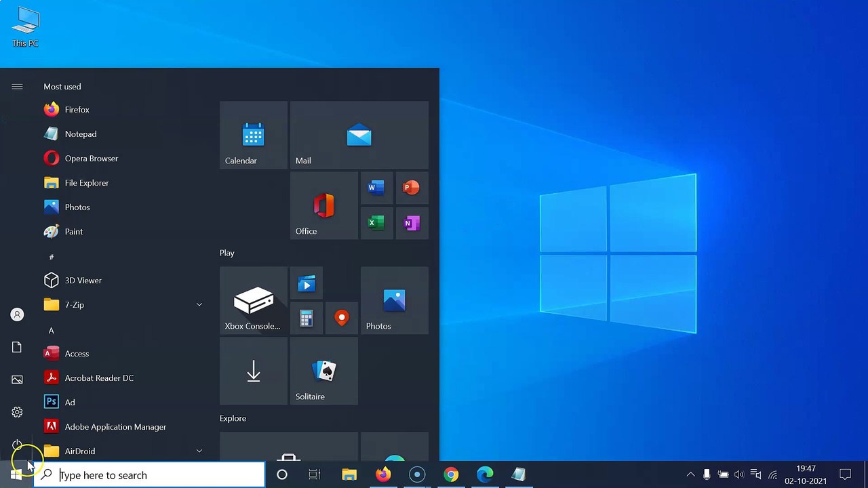Expand the 7-Zip folder

(122, 305)
